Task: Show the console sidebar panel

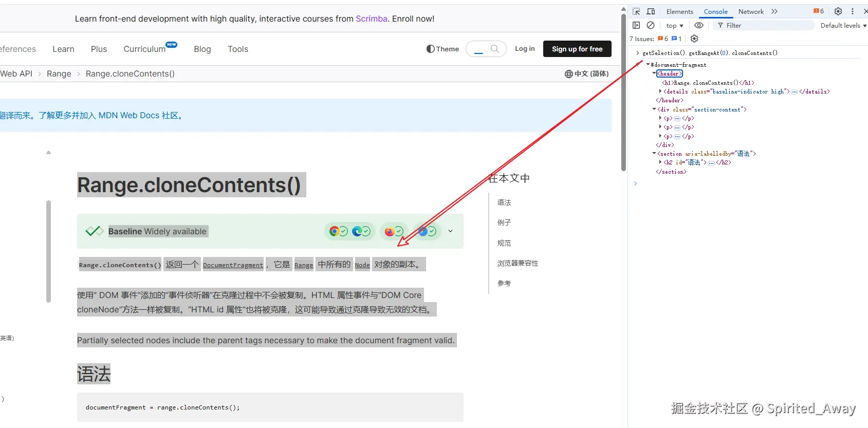Action: 636,25
